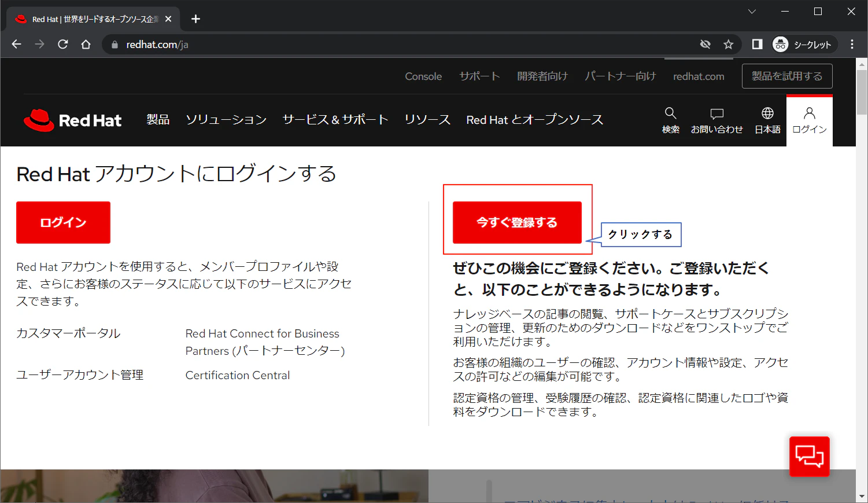Click the scrollbar down arrow
The width and height of the screenshot is (868, 503).
pos(862,497)
